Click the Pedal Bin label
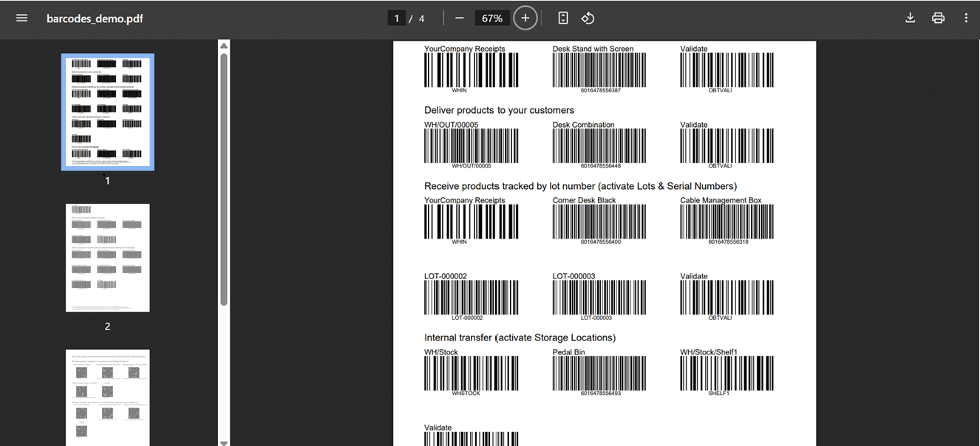Viewport: 980px width, 446px height. tap(568, 352)
